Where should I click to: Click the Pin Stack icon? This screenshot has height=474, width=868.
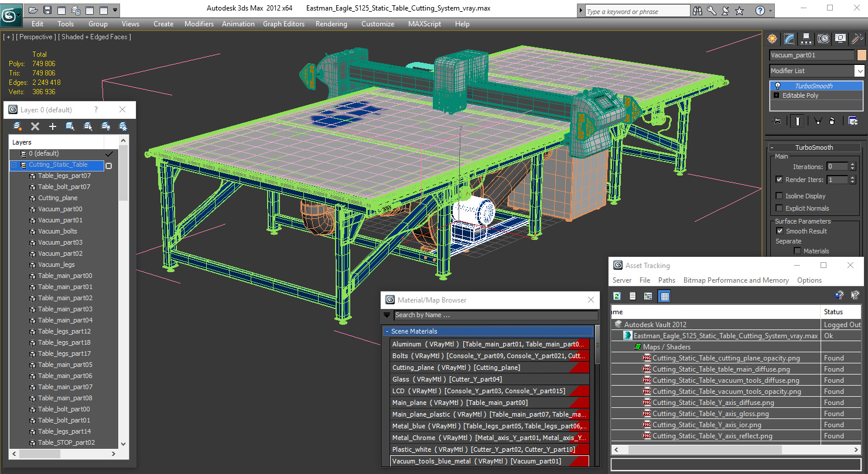pos(777,121)
